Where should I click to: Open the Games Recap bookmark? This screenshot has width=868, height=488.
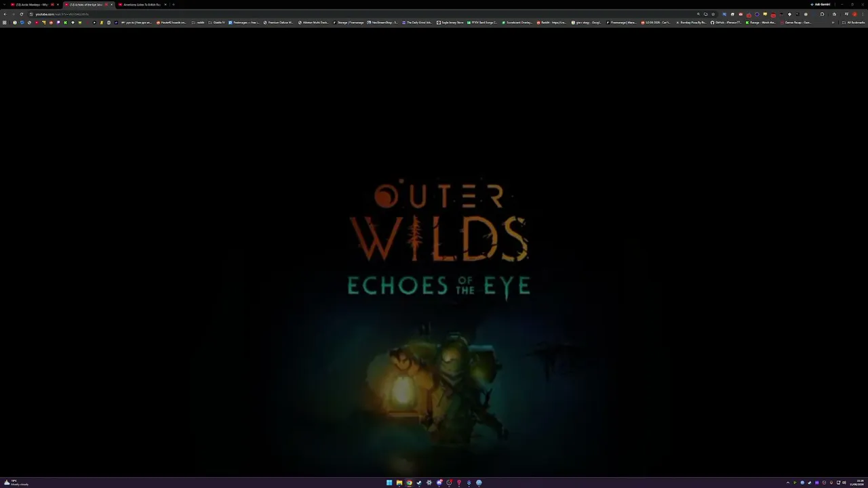(x=795, y=22)
